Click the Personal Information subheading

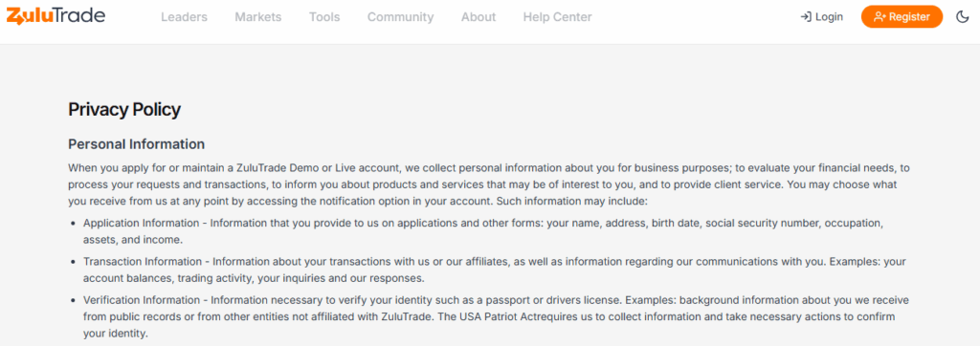136,144
